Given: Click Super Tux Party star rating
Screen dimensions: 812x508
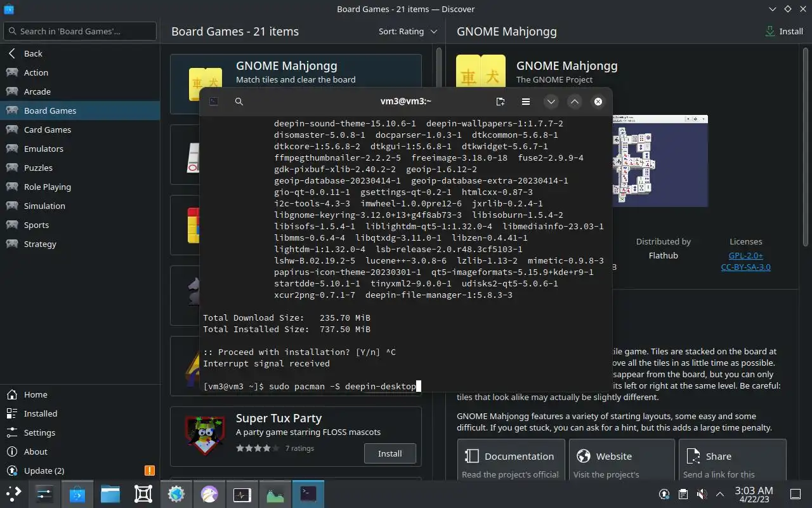Looking at the screenshot, I should click(x=257, y=448).
